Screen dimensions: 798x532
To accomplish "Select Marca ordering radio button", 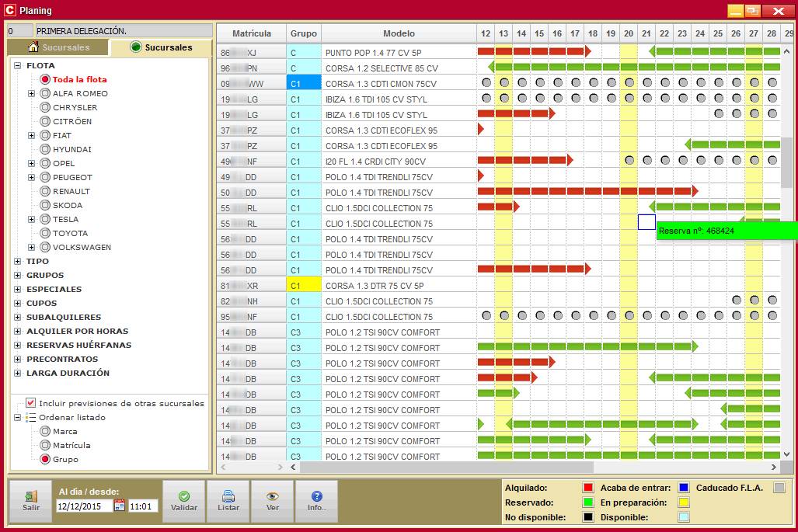I will (x=45, y=431).
